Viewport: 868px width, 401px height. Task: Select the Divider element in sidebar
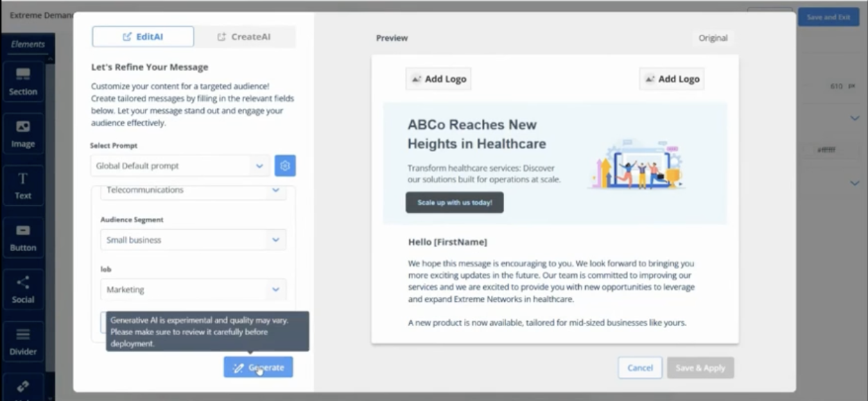(23, 342)
